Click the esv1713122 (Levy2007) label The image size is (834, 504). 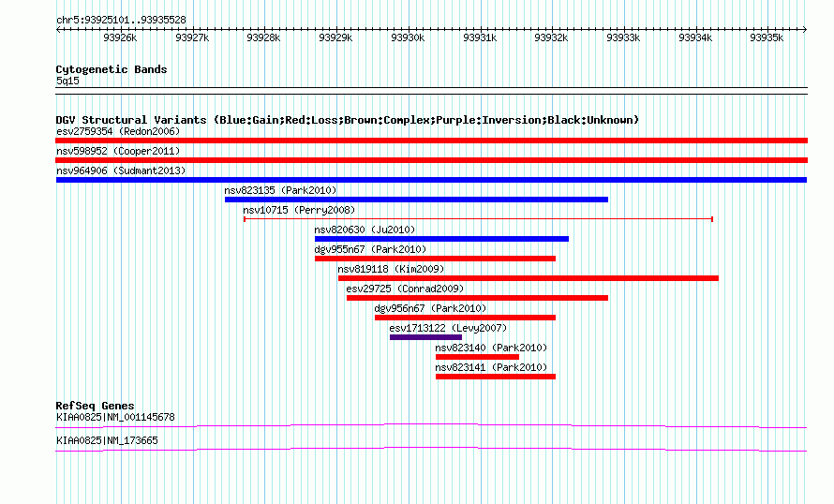pos(448,328)
